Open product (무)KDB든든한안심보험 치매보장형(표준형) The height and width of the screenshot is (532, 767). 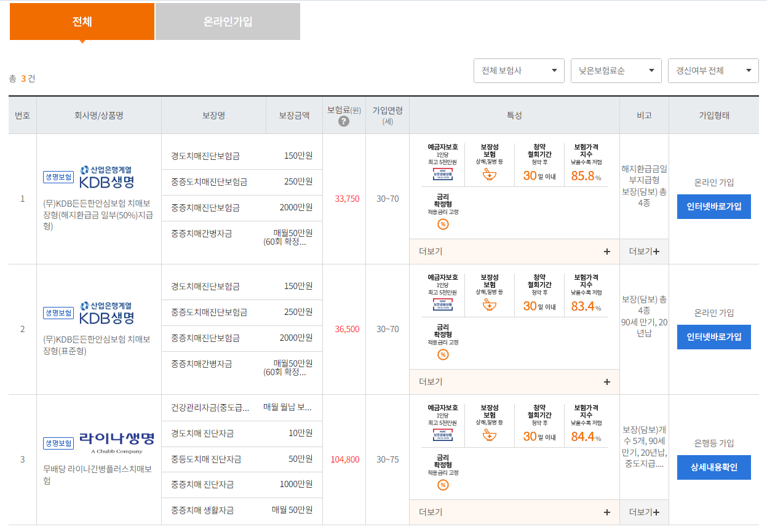pos(97,345)
